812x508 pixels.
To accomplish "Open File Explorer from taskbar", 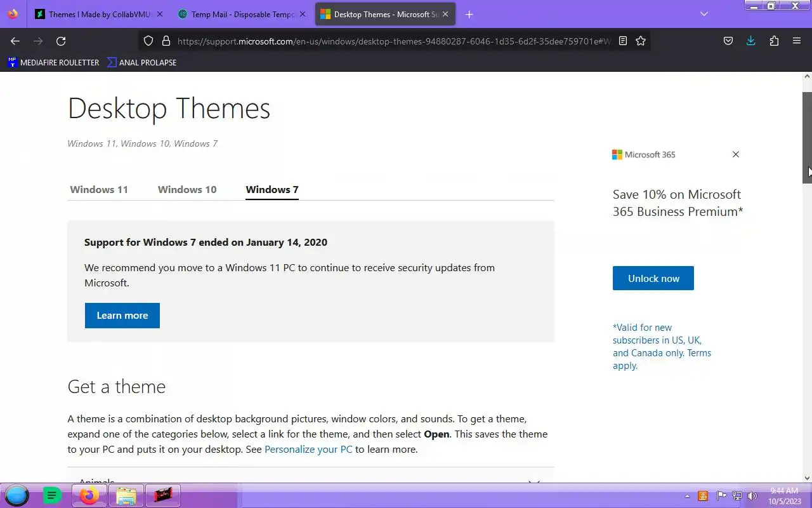I will click(x=126, y=495).
